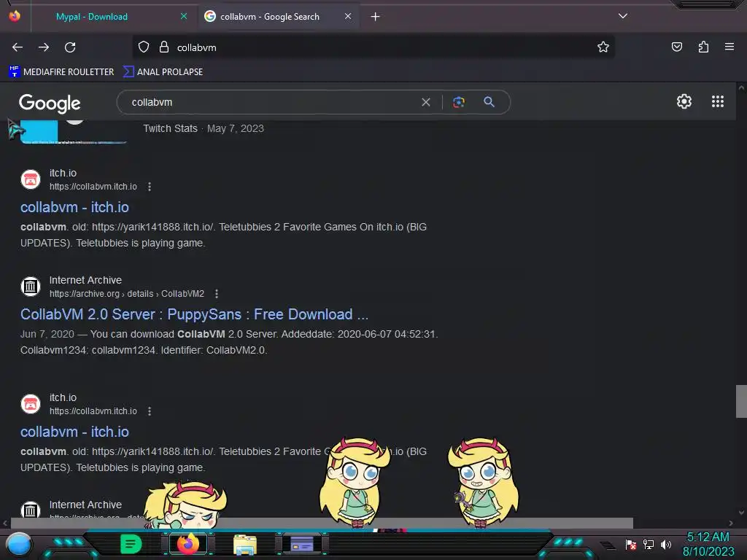This screenshot has width=747, height=560.
Task: Open the Start orb on the taskbar
Action: (x=19, y=544)
